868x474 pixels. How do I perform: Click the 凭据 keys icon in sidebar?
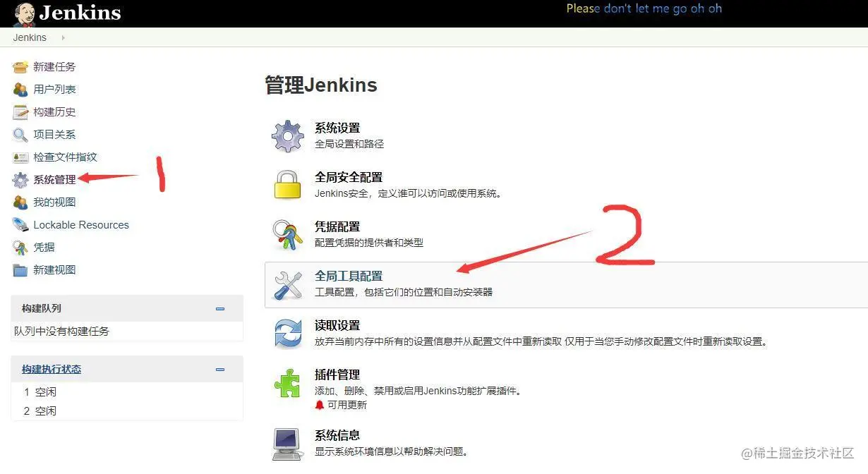[x=20, y=248]
